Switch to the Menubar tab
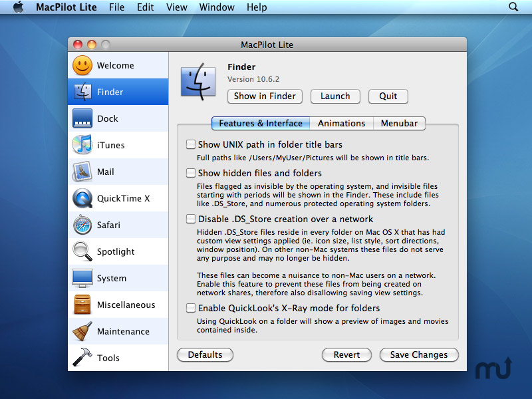The image size is (532, 399). click(x=399, y=123)
